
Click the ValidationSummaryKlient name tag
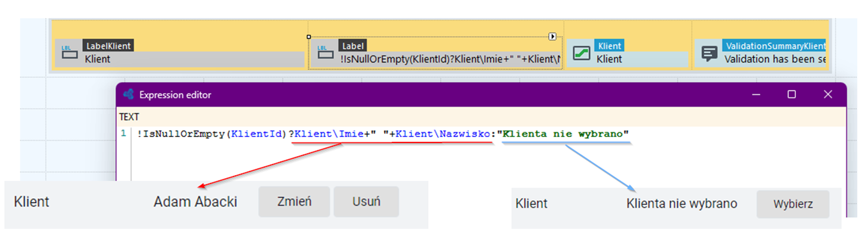point(774,45)
